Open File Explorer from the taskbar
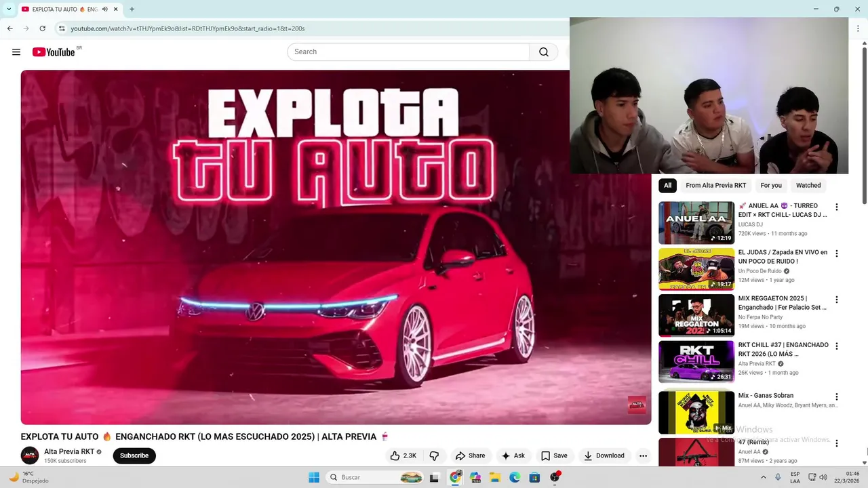The width and height of the screenshot is (868, 488). pos(495,477)
